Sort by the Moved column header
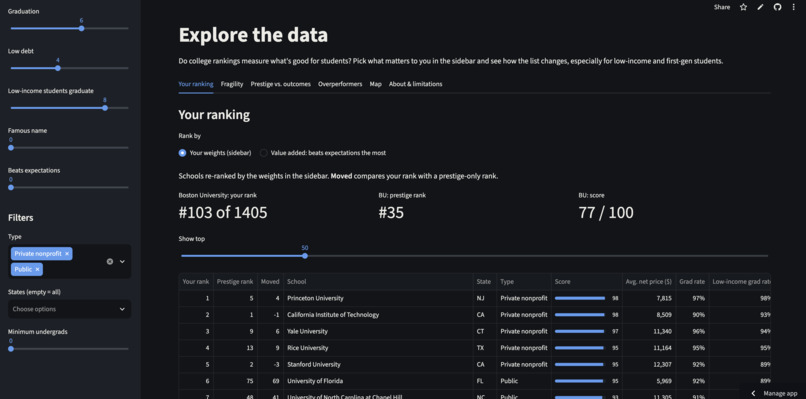 tap(270, 282)
